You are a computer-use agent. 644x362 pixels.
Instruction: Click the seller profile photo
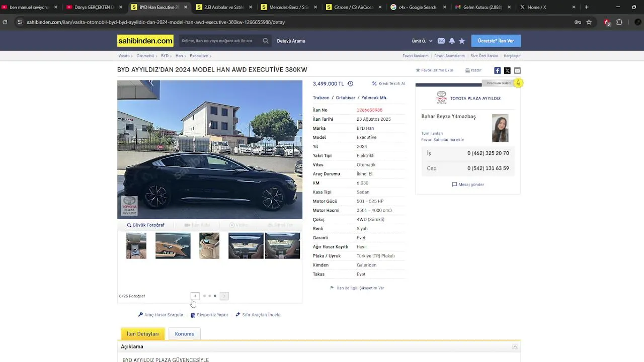pyautogui.click(x=500, y=128)
